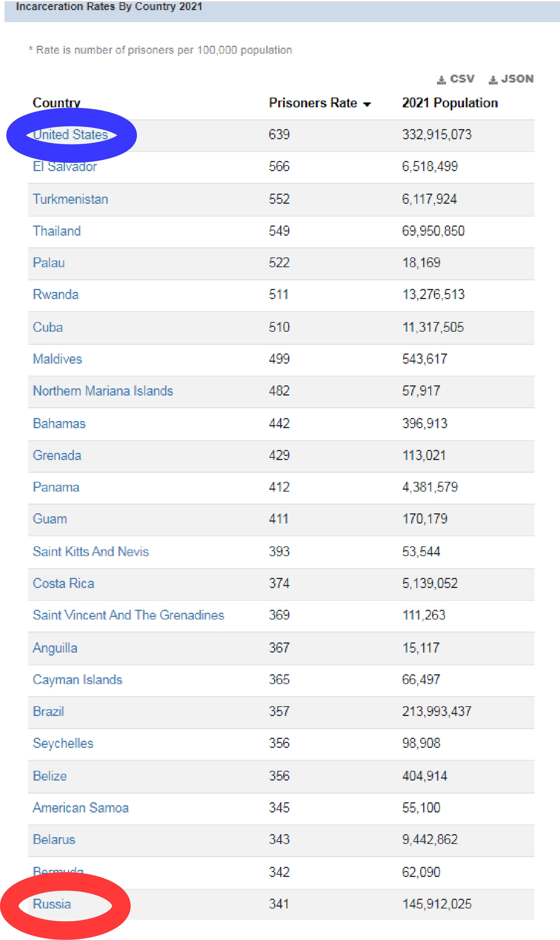The image size is (560, 940).
Task: Open Saint Kitts And Nevis link
Action: [90, 551]
